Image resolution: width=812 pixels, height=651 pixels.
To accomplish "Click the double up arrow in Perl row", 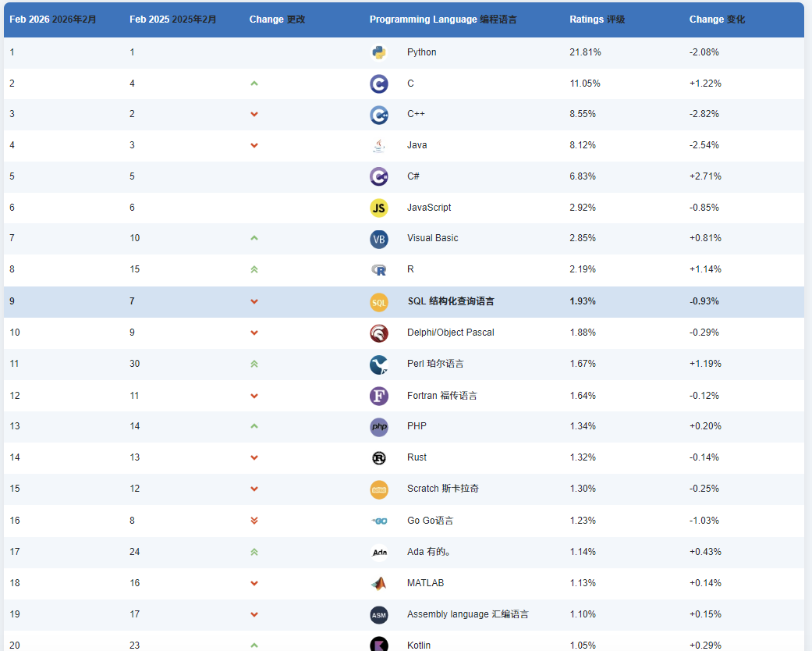I will (254, 364).
